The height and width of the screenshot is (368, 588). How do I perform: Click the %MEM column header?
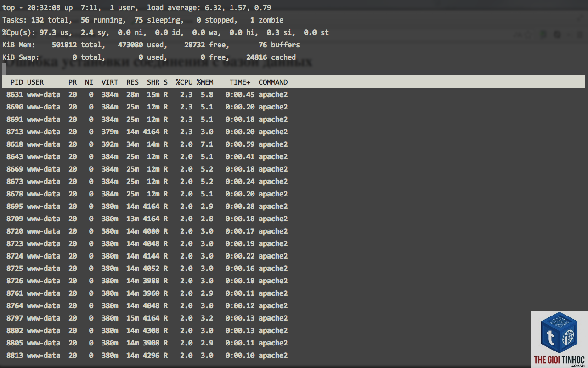click(x=205, y=82)
